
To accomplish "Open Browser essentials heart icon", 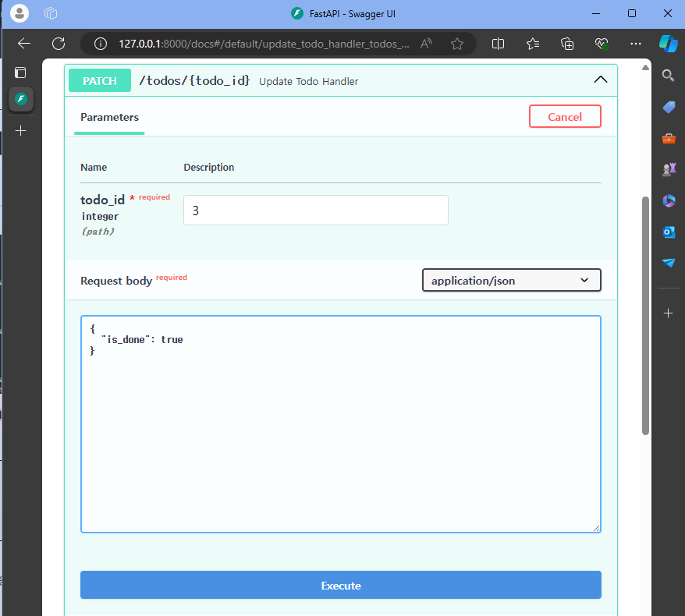I will pyautogui.click(x=602, y=44).
